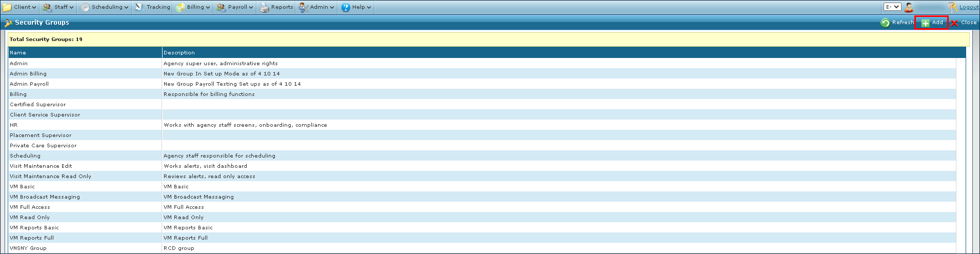Click 'New Group In Set up Mode' description
Screen dimensions: 980x254
click(222, 74)
